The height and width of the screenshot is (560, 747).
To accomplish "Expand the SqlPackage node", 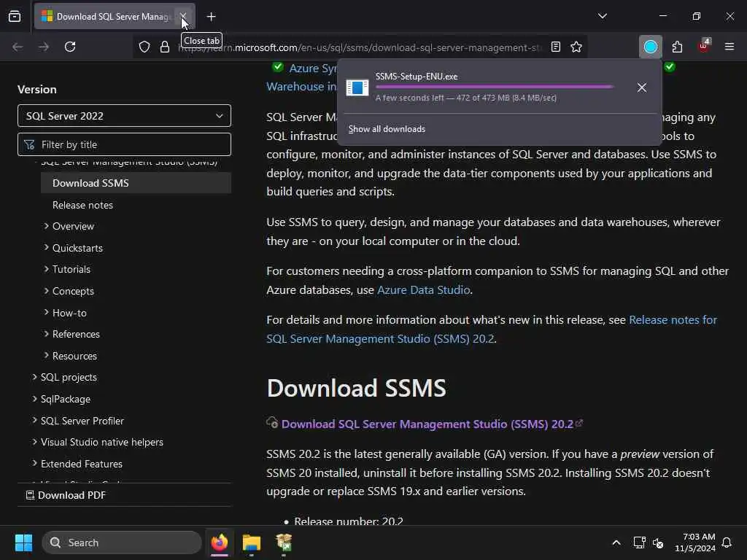I will 34,399.
